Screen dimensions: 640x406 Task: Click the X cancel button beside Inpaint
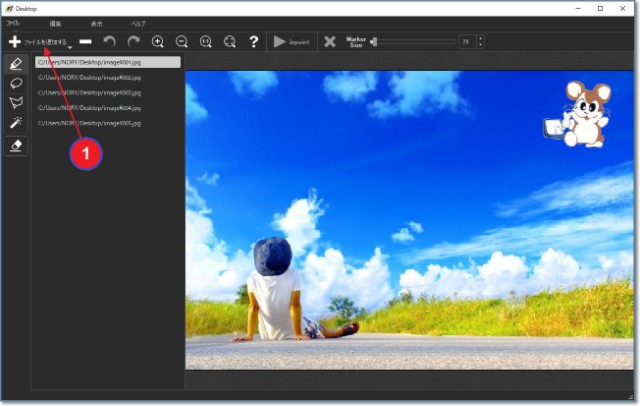click(330, 42)
